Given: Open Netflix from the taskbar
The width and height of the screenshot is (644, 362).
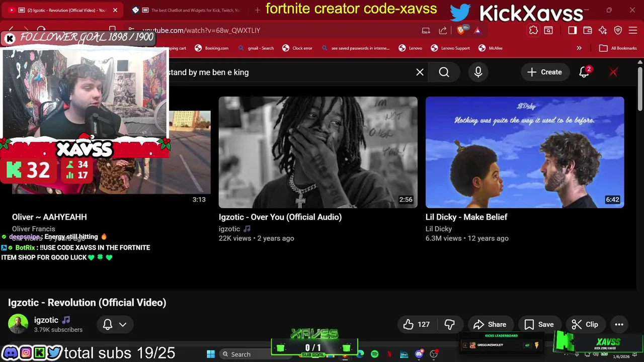Looking at the screenshot, I should pos(389,354).
